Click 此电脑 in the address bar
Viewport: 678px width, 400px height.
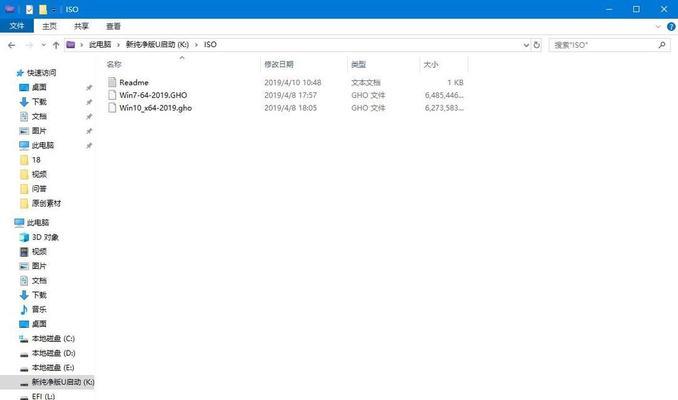(100, 45)
